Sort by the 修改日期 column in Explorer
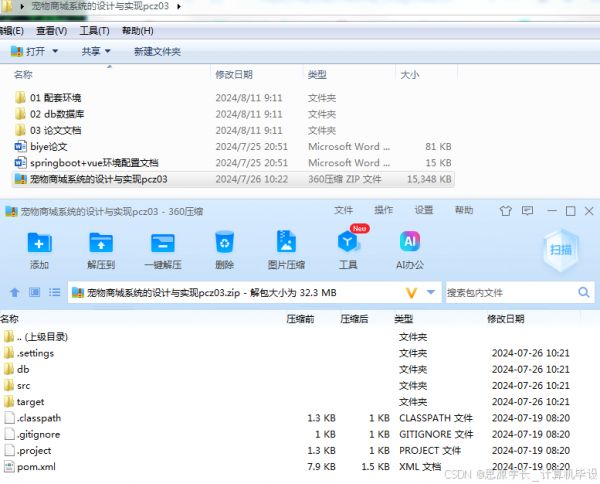Viewport: 600px width, 484px height. [x=234, y=75]
